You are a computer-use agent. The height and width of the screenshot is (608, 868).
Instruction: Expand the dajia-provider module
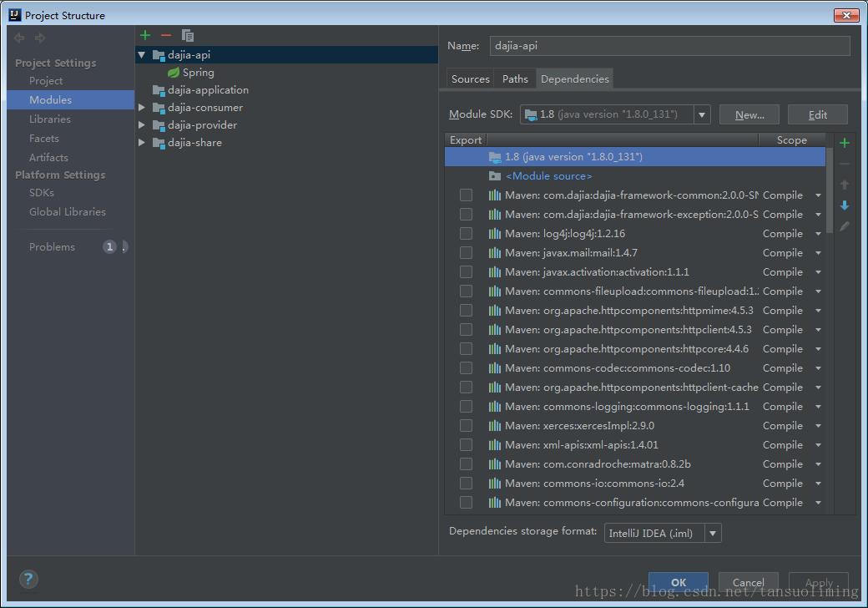142,125
